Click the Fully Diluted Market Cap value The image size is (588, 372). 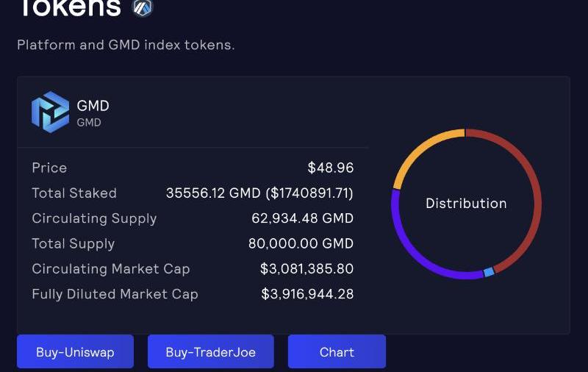coord(307,294)
